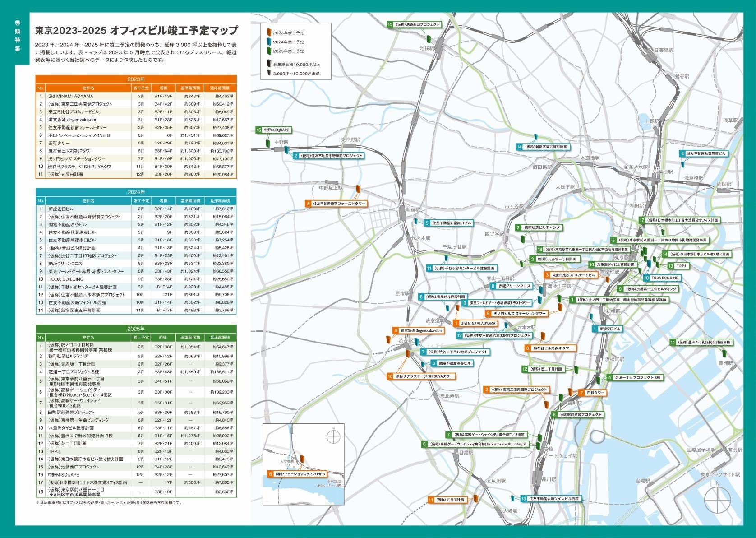Viewport: 756px width, 538px height.
Task: Click the ※延床総面積 footnote below the tables
Action: point(109,502)
